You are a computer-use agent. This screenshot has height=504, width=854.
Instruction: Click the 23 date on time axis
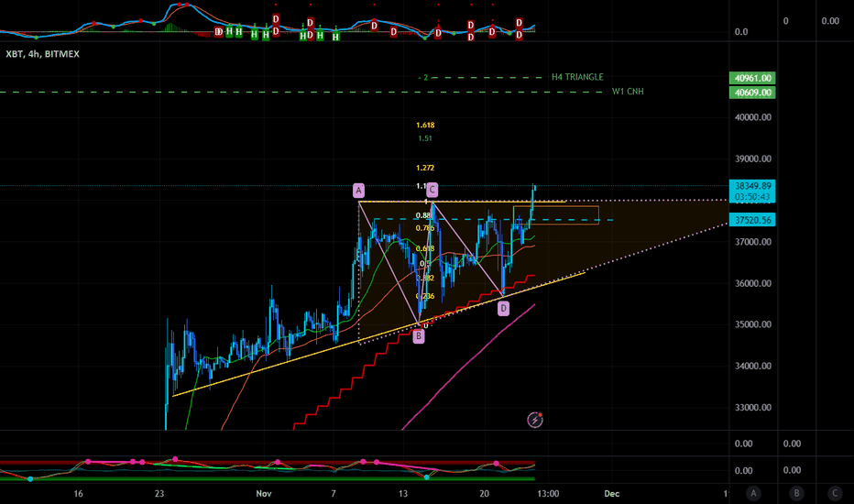click(159, 493)
